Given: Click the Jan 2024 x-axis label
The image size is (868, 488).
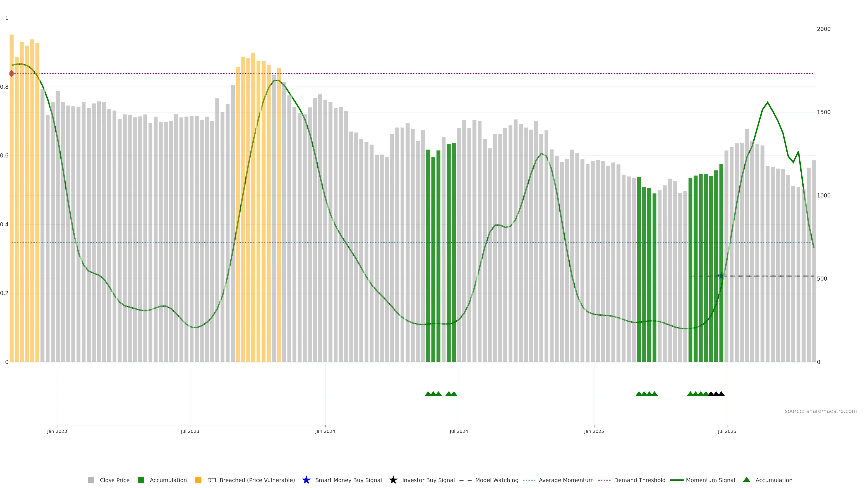Looking at the screenshot, I should click(x=325, y=431).
